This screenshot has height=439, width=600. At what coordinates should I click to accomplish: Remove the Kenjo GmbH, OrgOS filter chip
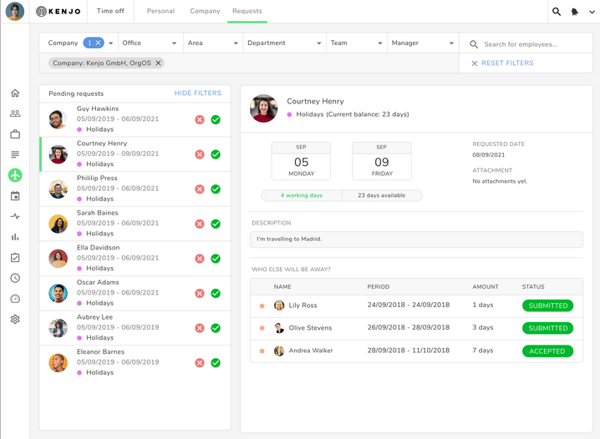point(158,63)
